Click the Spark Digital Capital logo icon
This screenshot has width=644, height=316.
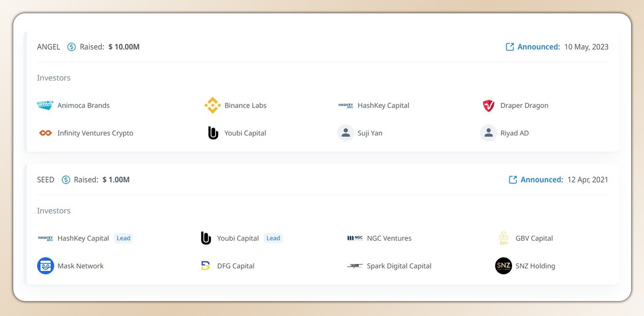coord(355,266)
